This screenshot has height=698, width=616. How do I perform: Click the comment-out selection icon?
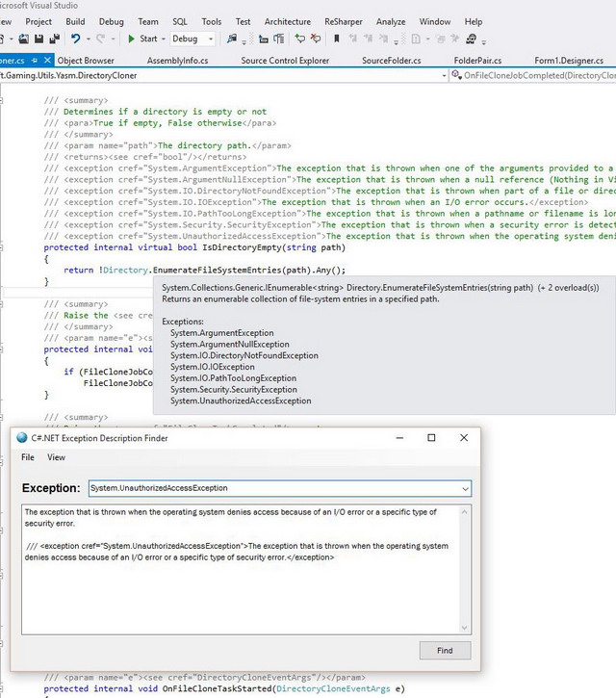pyautogui.click(x=264, y=39)
